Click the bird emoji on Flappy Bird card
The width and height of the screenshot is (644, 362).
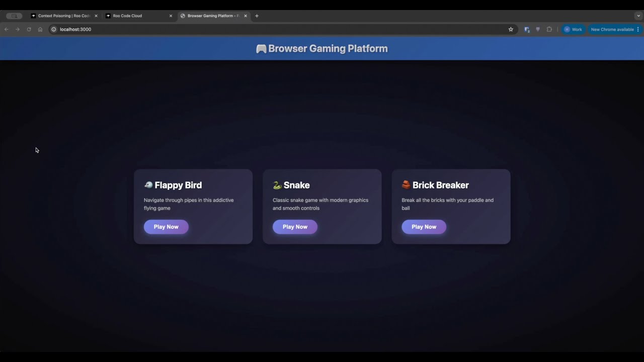(x=148, y=185)
